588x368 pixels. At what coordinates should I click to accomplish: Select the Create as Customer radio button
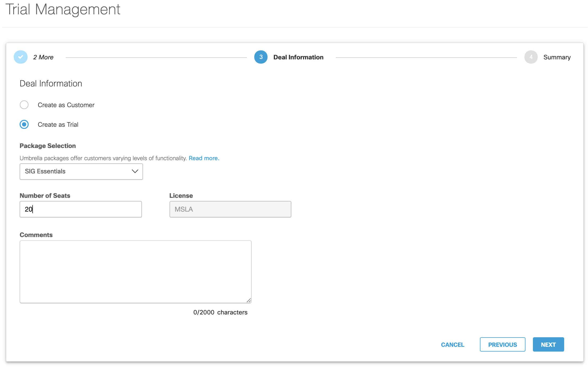(x=24, y=105)
